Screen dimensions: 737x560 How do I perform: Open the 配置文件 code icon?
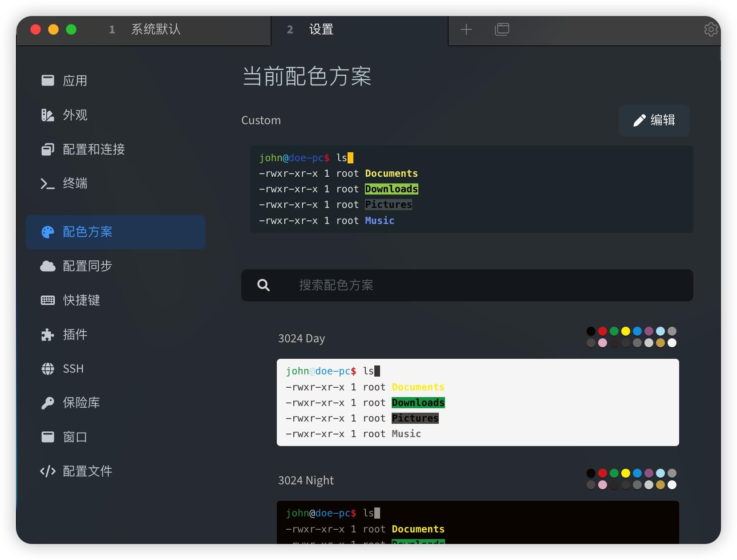pyautogui.click(x=48, y=471)
